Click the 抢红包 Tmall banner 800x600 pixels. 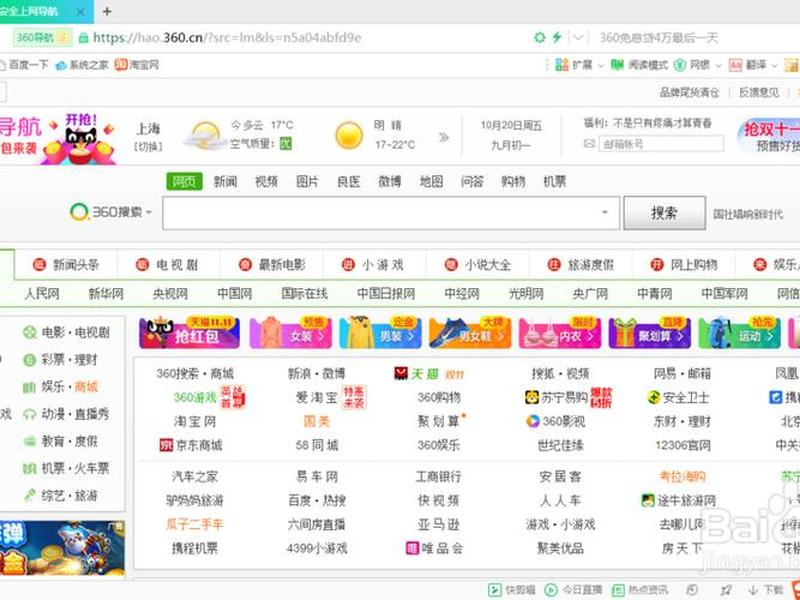(189, 333)
